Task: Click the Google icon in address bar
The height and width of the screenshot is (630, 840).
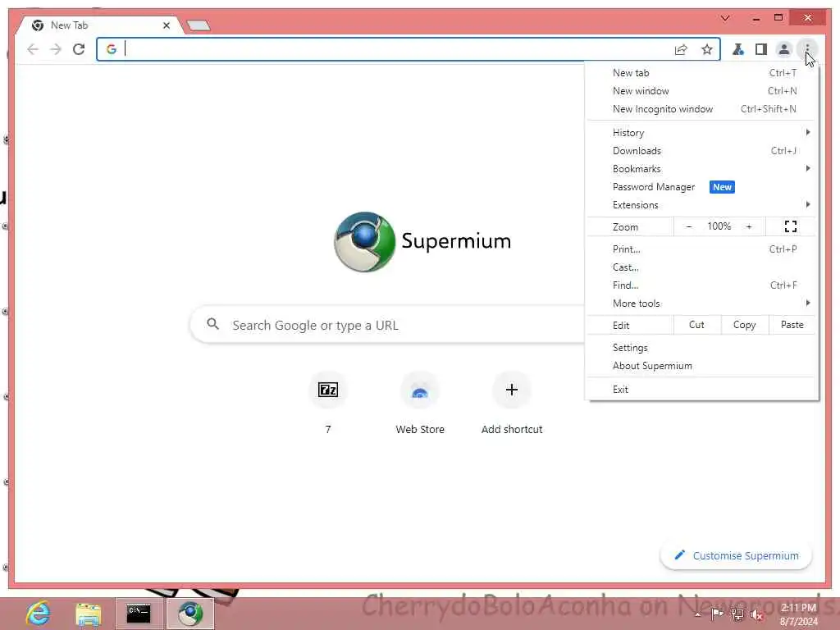Action: 112,49
